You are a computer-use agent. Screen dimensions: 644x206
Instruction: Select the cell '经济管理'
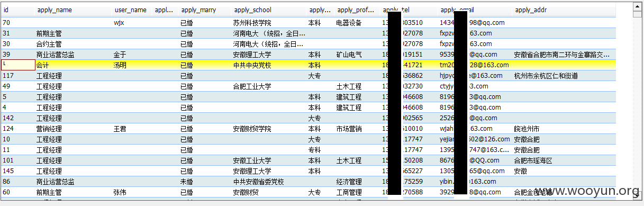coord(349,182)
